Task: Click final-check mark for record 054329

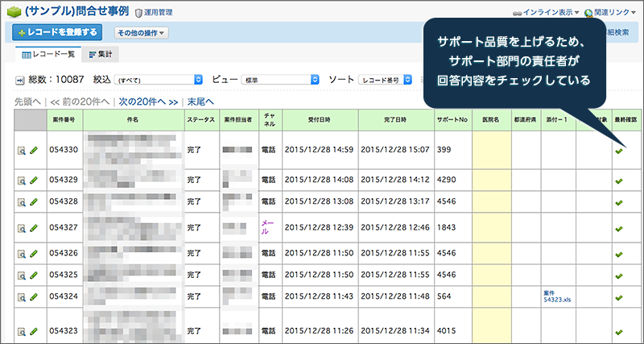Action: point(619,180)
